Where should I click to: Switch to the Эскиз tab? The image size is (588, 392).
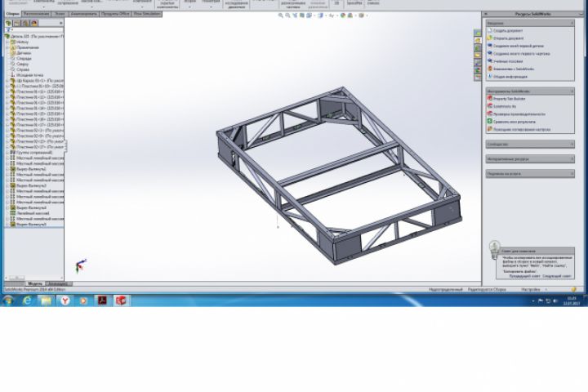pyautogui.click(x=60, y=14)
